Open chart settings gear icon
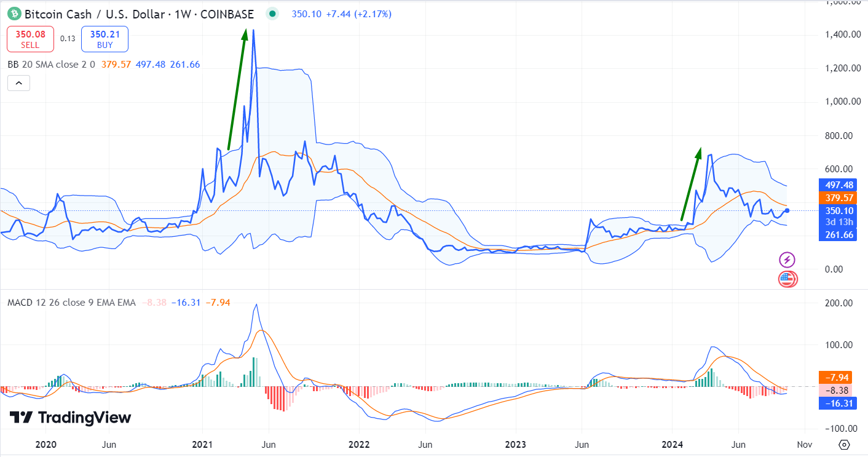The width and height of the screenshot is (868, 457). click(844, 445)
